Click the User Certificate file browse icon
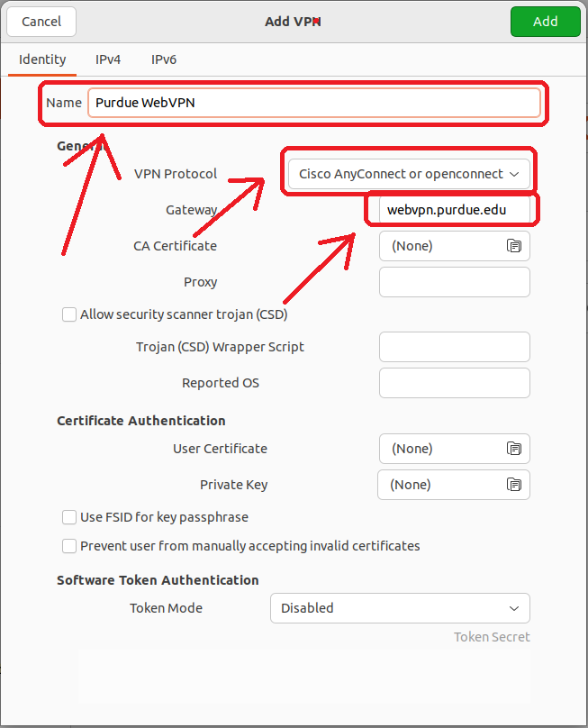Viewport: 588px width, 728px height. (514, 449)
